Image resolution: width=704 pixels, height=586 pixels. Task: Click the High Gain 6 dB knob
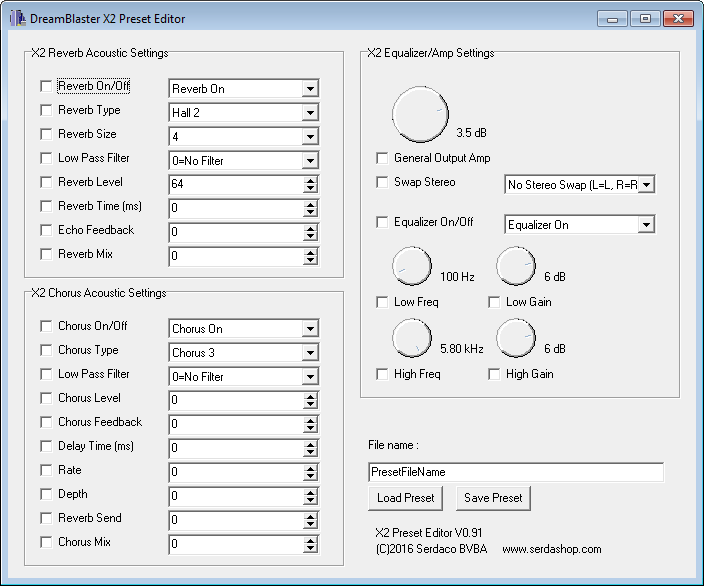[x=515, y=338]
